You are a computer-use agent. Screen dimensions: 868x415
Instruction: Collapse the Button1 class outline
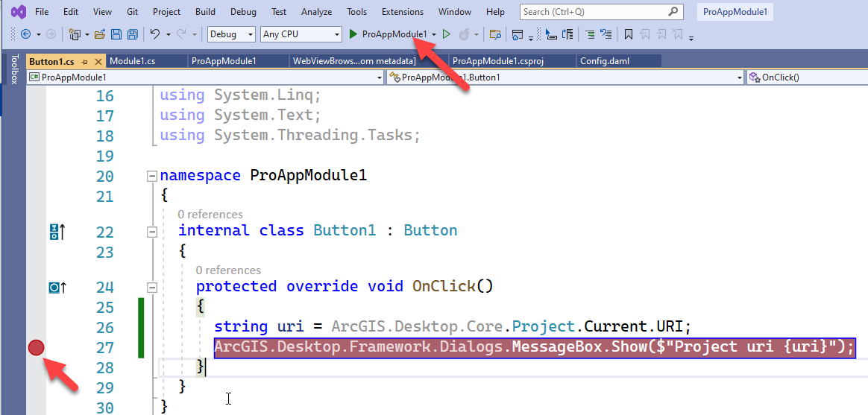tap(152, 231)
